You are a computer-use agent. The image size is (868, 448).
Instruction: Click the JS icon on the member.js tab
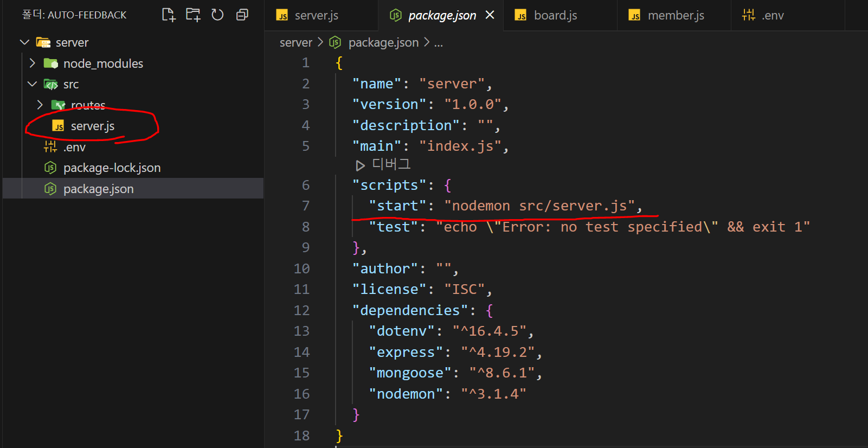coord(634,15)
